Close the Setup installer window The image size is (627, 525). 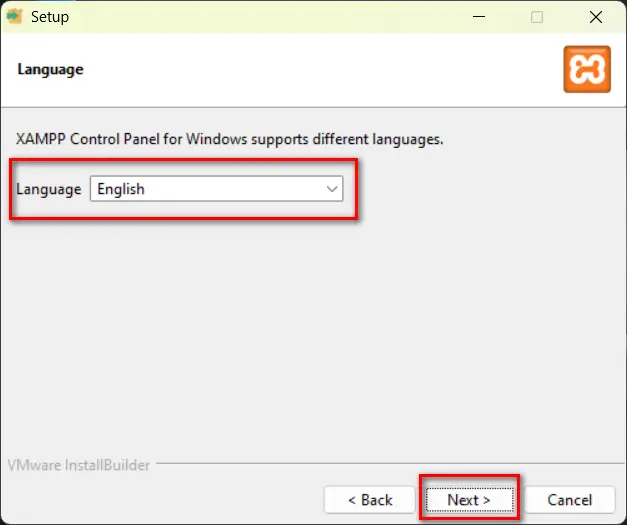click(x=594, y=17)
